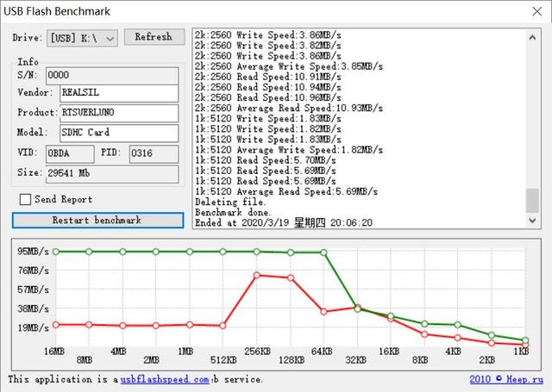
Task: Click into the S/N field
Action: 110,75
